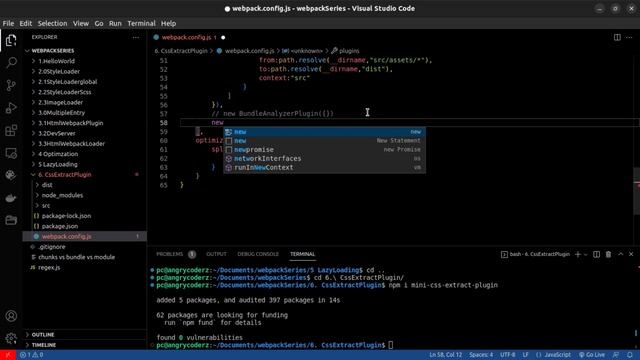Click Ln 58, Col 12 position indicator

445,355
